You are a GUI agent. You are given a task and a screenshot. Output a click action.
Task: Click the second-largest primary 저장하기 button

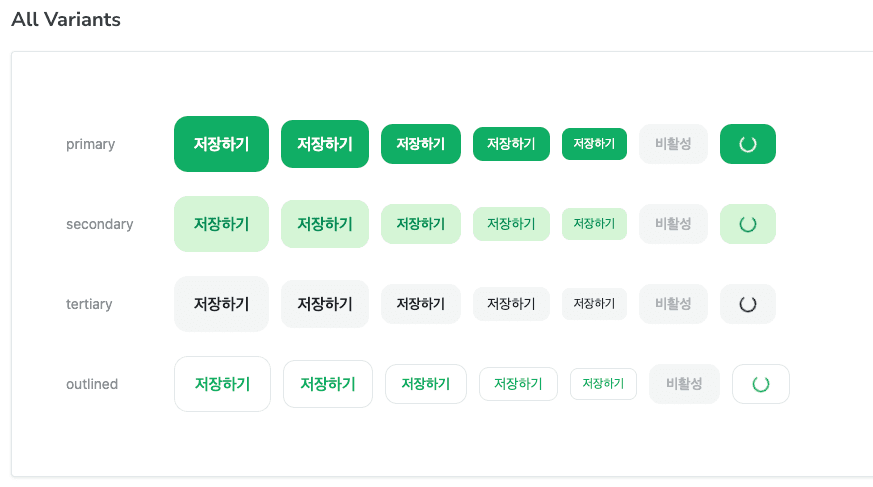325,144
